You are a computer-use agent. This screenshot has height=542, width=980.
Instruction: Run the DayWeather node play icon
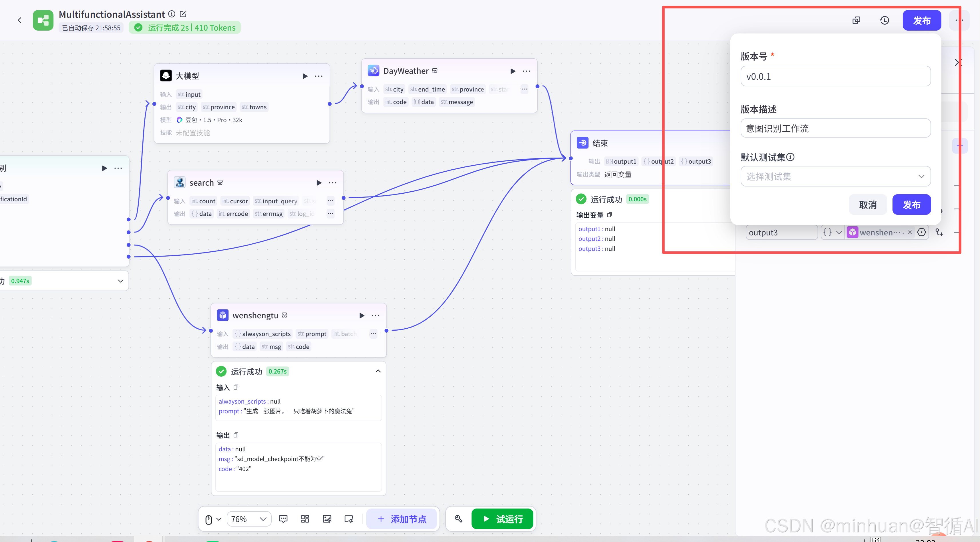pos(512,71)
